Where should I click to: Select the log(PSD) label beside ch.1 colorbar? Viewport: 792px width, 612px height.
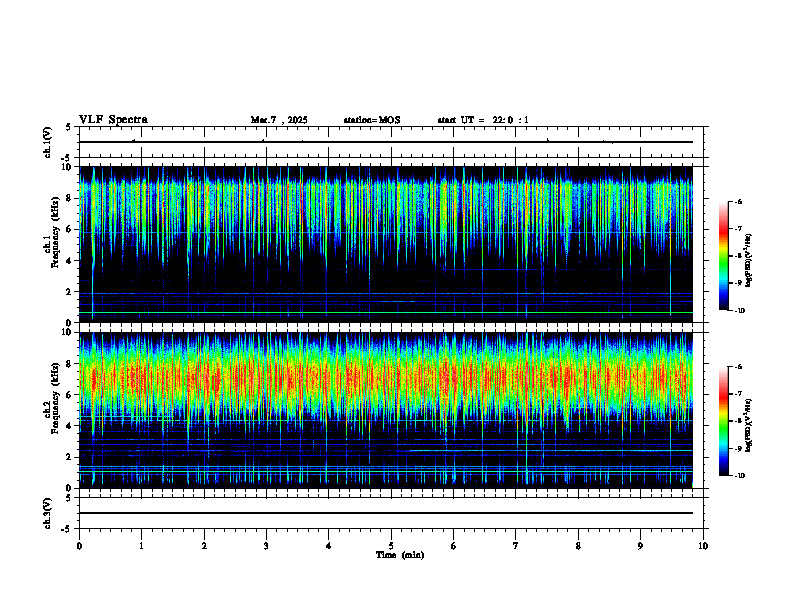(749, 260)
